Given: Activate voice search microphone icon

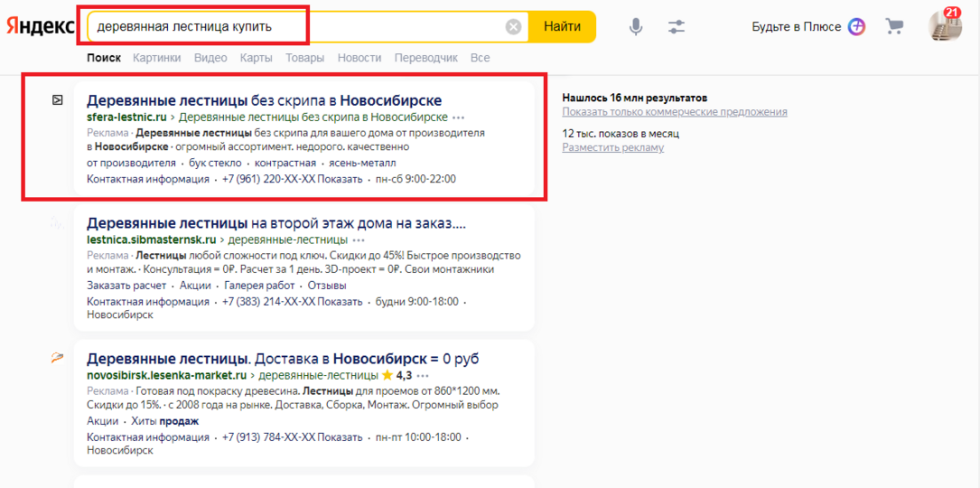Looking at the screenshot, I should 636,27.
